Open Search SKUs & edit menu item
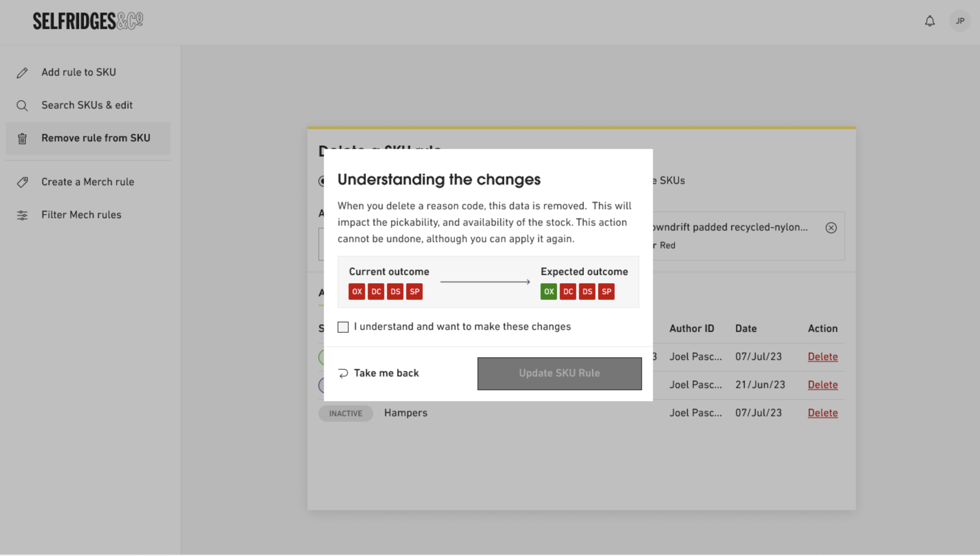This screenshot has width=980, height=556. click(x=87, y=105)
